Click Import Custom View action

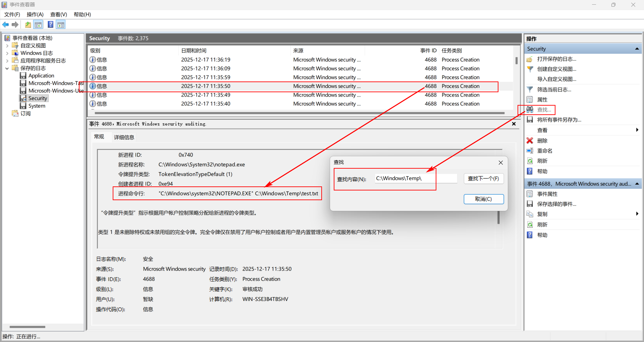tap(556, 79)
